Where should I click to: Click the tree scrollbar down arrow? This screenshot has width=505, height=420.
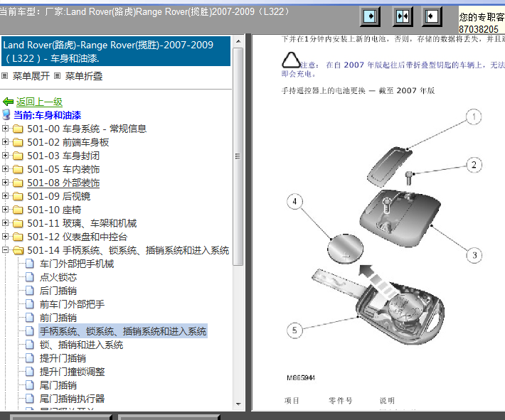pos(238,404)
